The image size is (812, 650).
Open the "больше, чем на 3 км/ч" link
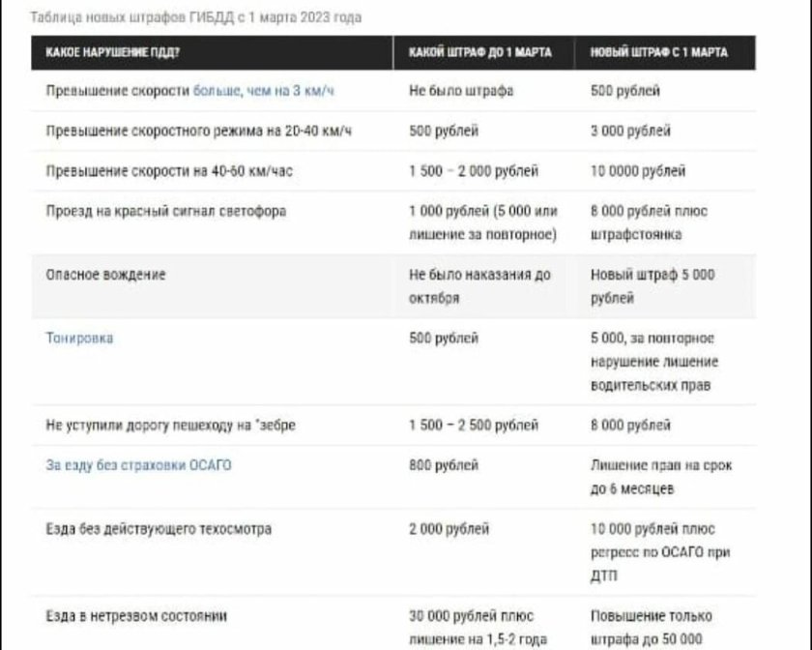[265, 90]
